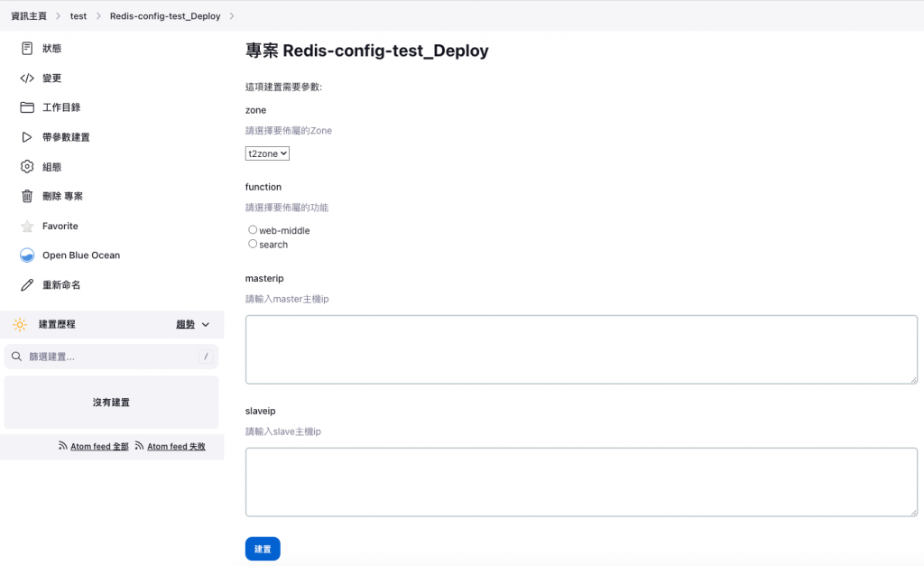Click the magnifier icon in build filter

click(16, 356)
